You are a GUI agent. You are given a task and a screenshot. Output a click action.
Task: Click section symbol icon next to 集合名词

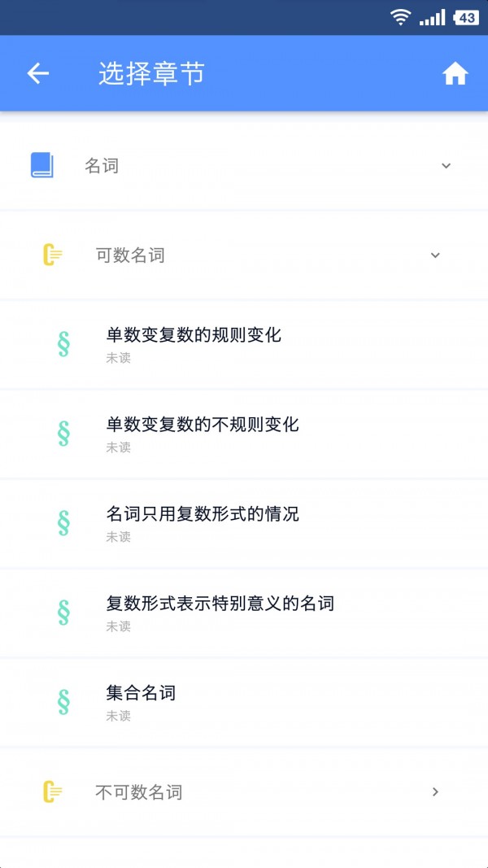pyautogui.click(x=63, y=703)
